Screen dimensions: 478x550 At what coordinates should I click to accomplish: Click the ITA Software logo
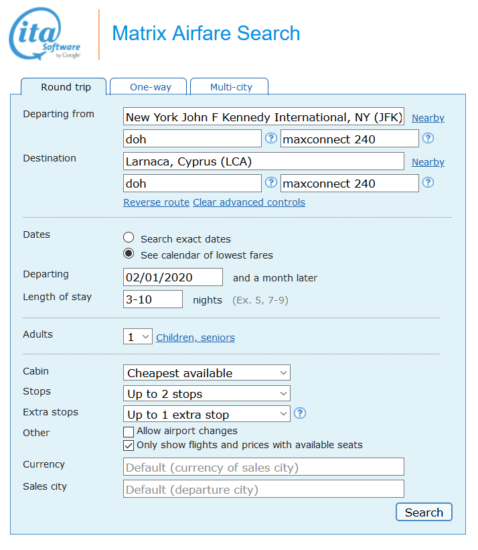tap(45, 34)
